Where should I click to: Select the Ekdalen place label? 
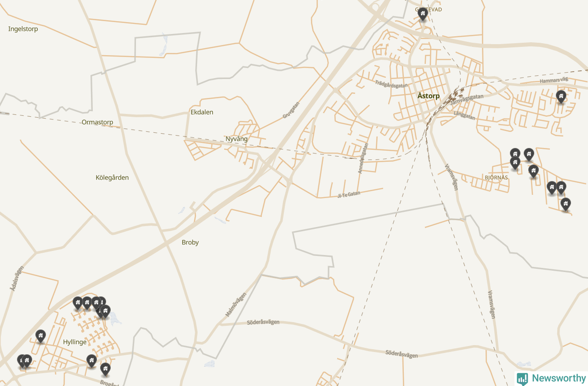202,112
